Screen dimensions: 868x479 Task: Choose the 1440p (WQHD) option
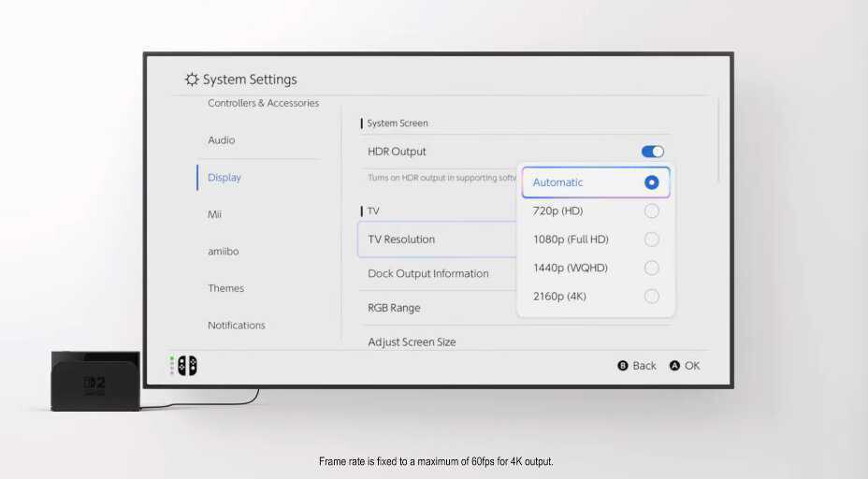(x=571, y=268)
